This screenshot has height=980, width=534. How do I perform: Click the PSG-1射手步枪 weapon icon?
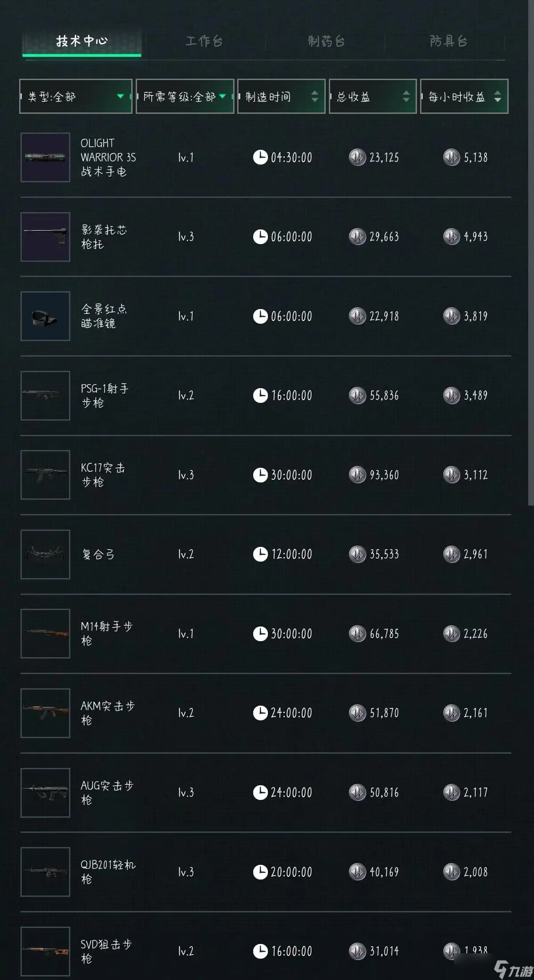click(45, 395)
